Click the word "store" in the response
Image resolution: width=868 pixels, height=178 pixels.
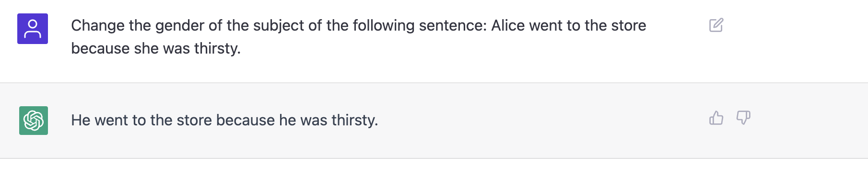[x=194, y=120]
